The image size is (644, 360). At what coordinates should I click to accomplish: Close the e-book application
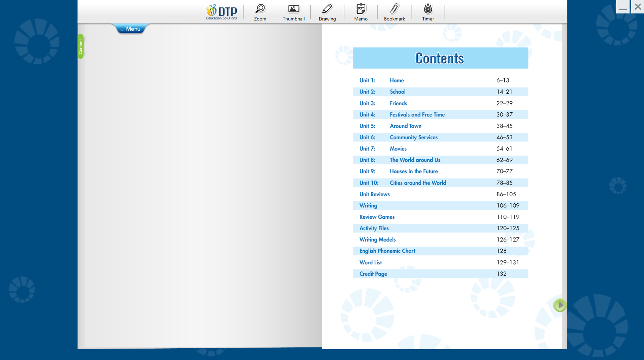click(x=638, y=7)
